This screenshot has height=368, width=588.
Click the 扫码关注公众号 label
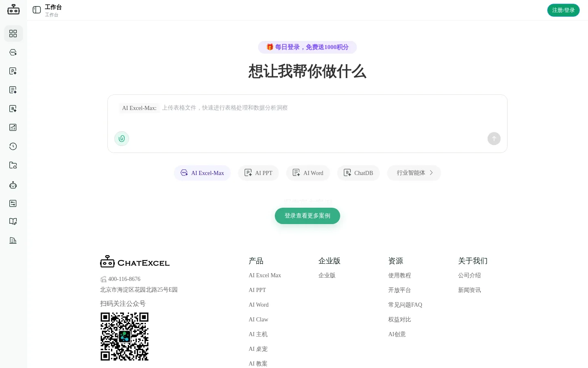point(123,304)
